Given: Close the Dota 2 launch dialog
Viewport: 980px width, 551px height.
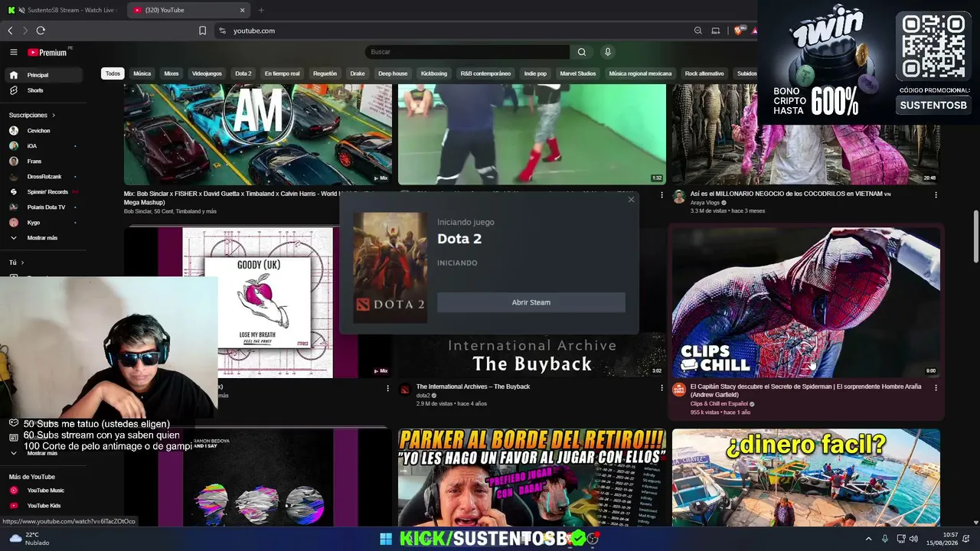Looking at the screenshot, I should coord(631,200).
